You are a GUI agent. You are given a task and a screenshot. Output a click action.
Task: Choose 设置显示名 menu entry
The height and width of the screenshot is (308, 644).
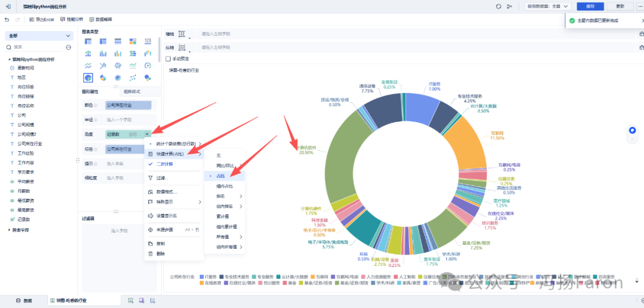click(x=174, y=216)
